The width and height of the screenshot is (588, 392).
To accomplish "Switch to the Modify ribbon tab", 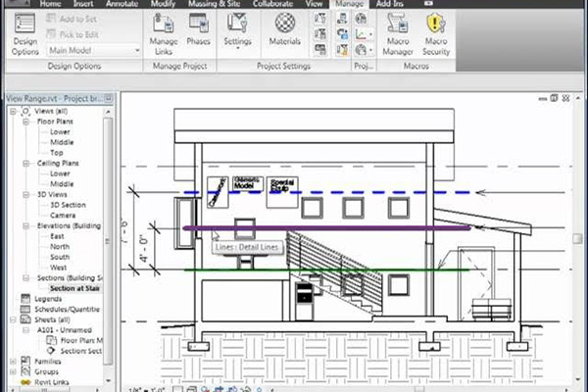I will (163, 4).
